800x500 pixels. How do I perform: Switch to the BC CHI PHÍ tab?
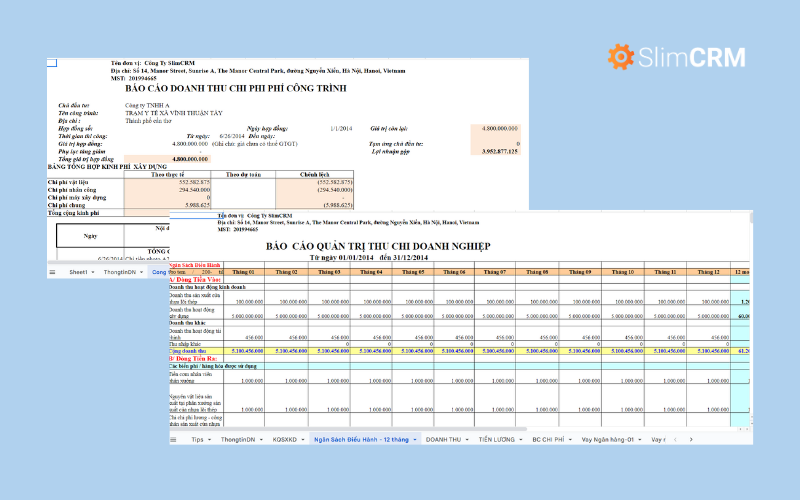tap(548, 439)
